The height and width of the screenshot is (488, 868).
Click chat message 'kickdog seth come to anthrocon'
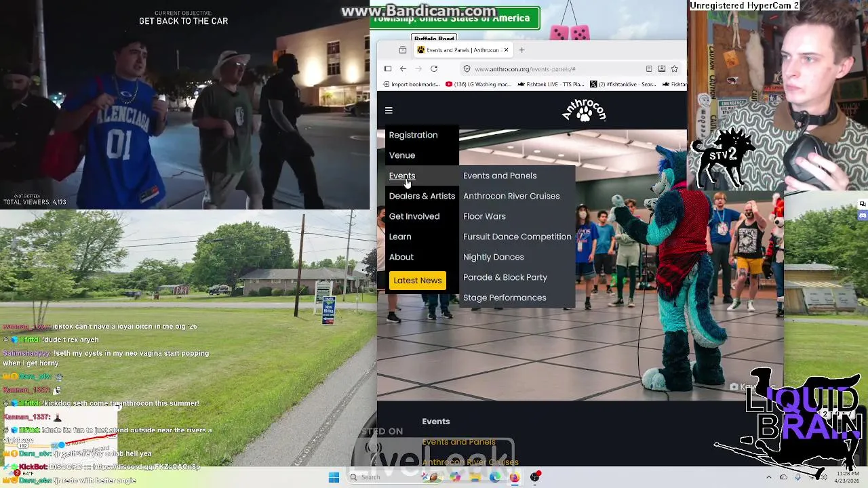tap(121, 403)
